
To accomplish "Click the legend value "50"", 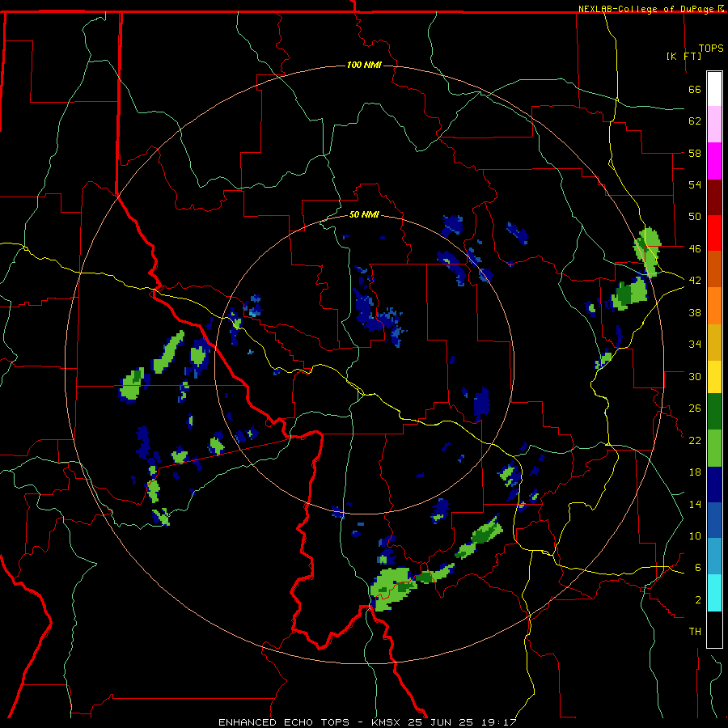I will coord(695,217).
